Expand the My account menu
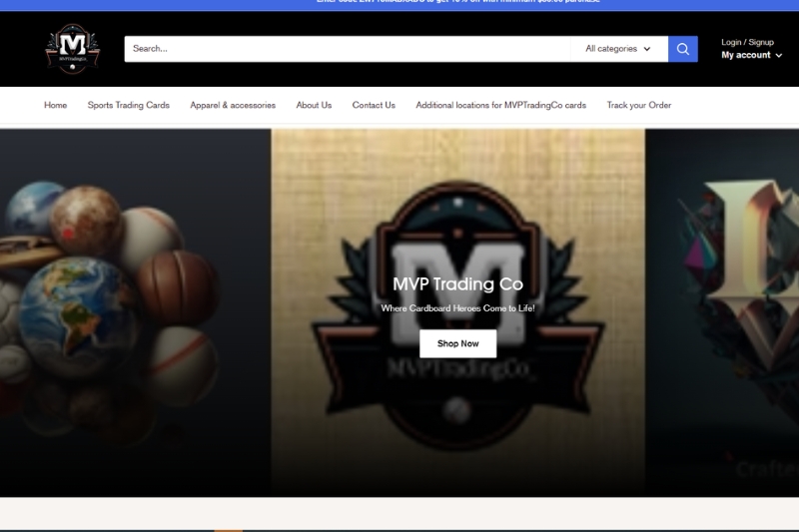Viewport: 799px width, 532px height. 752,55
